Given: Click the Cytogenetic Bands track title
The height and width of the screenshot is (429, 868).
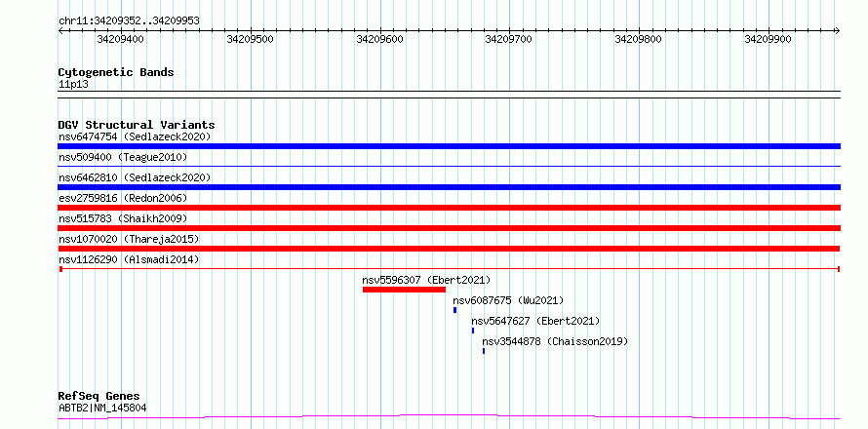Looking at the screenshot, I should click(x=116, y=72).
